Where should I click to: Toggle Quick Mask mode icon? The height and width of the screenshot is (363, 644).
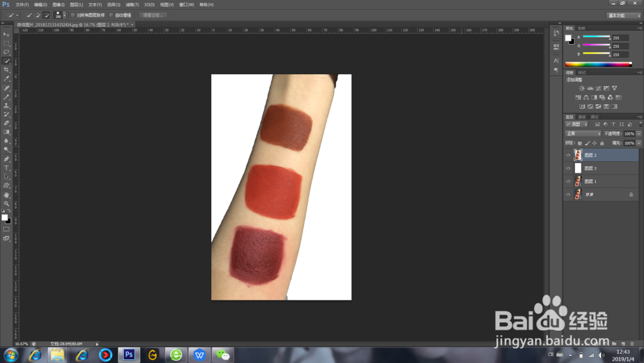[x=6, y=230]
